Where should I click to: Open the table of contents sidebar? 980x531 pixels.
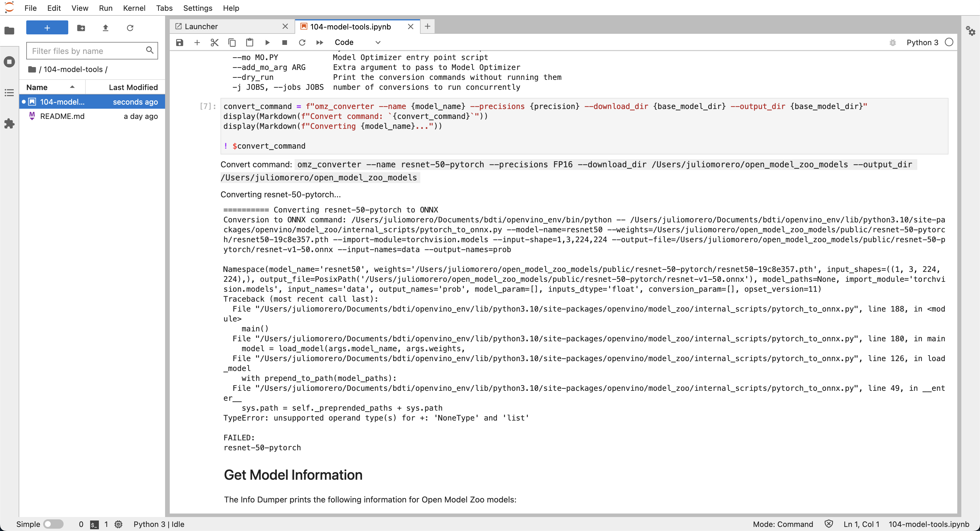(9, 92)
